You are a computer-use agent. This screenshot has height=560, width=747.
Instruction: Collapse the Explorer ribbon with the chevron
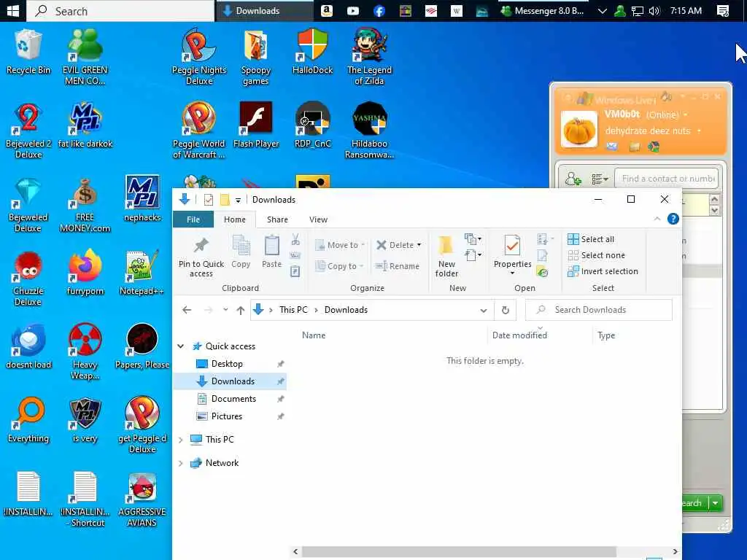coord(657,219)
